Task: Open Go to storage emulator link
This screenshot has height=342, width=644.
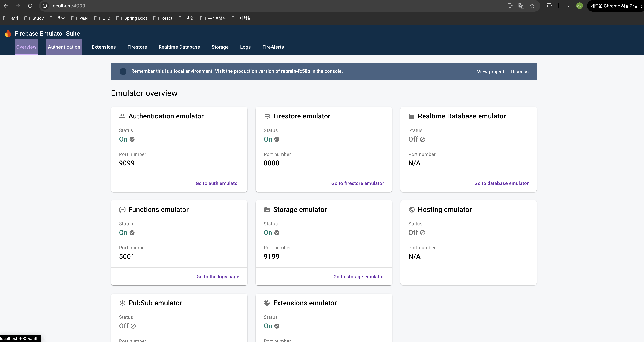Action: pos(358,277)
